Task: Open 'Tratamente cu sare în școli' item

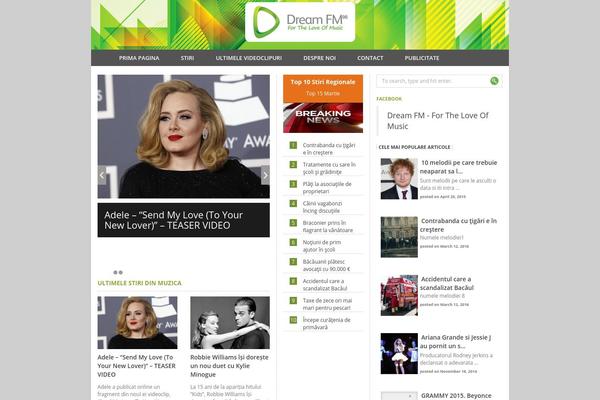Action: click(329, 168)
